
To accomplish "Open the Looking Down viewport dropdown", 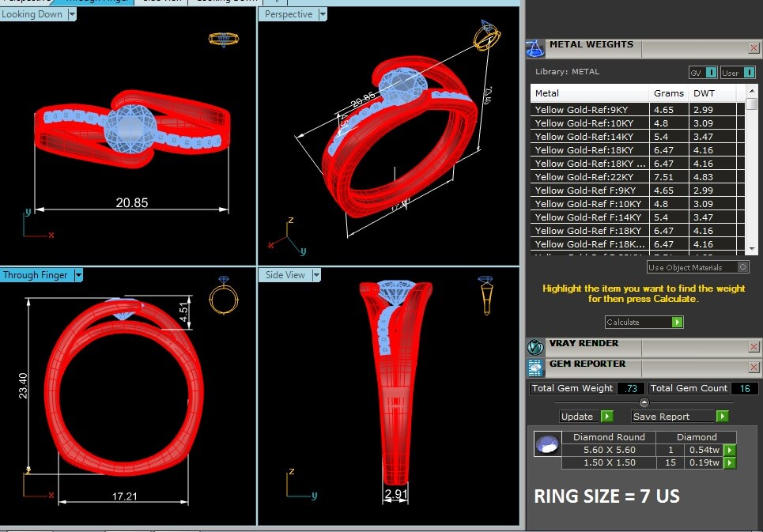I will pos(72,14).
